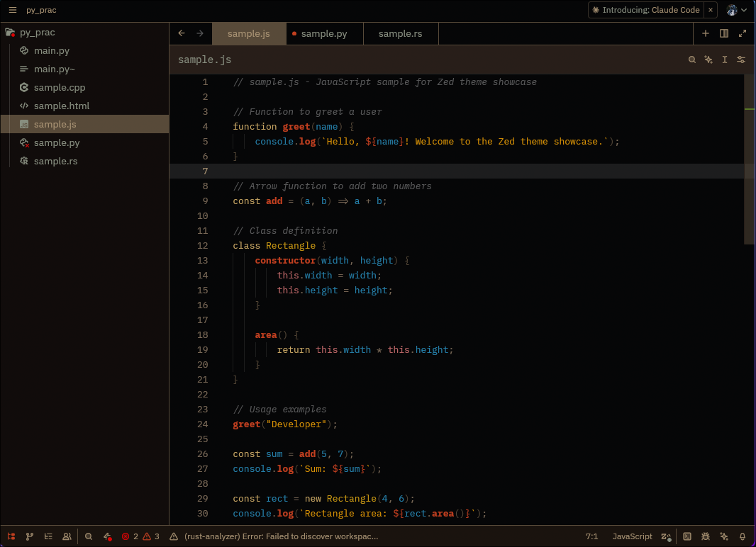Click the 'function greet(name)' declaration
756x547 pixels.
tap(293, 127)
